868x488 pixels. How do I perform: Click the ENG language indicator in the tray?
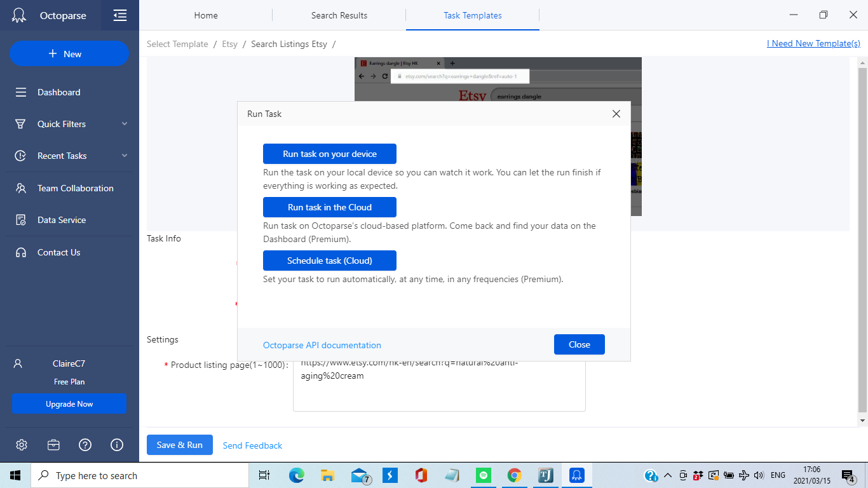coord(778,475)
